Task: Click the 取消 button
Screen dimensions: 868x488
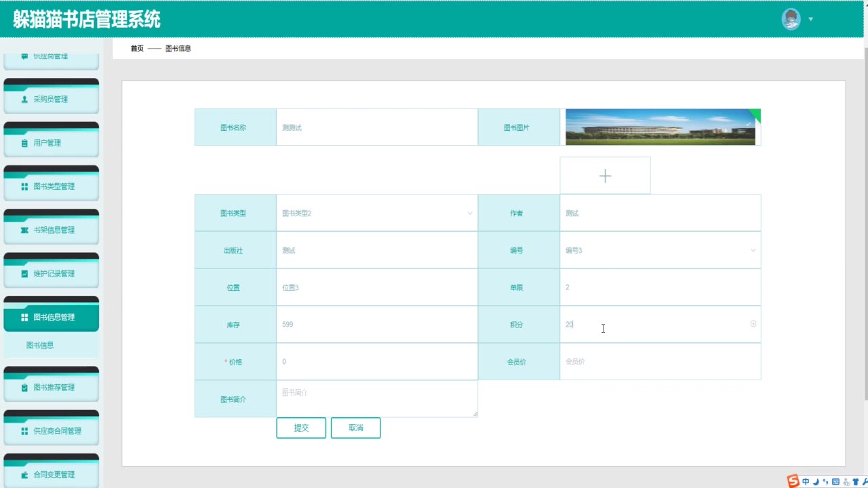Action: (356, 428)
